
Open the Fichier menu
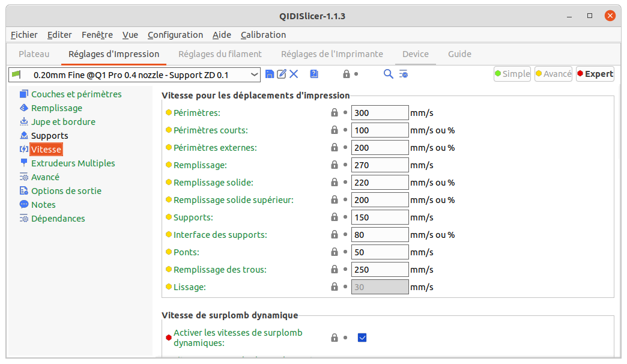point(24,35)
